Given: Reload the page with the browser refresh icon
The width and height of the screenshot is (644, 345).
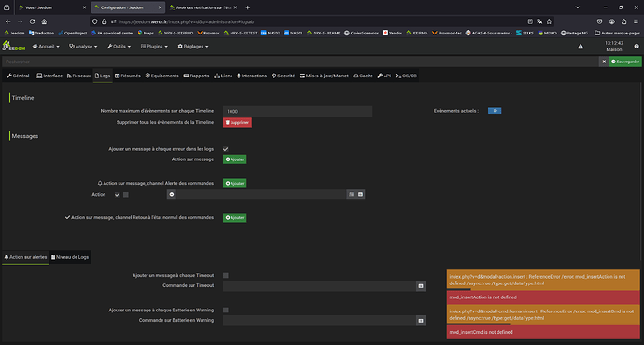Looking at the screenshot, I should click(32, 21).
